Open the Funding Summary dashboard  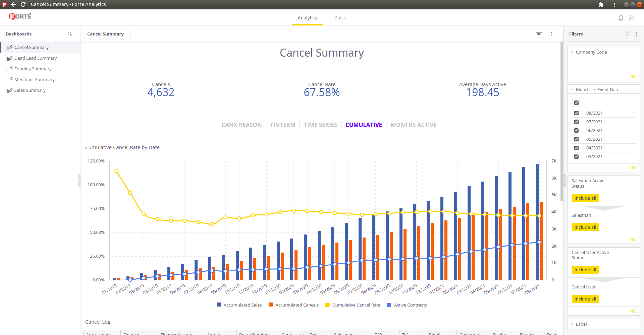pyautogui.click(x=33, y=69)
